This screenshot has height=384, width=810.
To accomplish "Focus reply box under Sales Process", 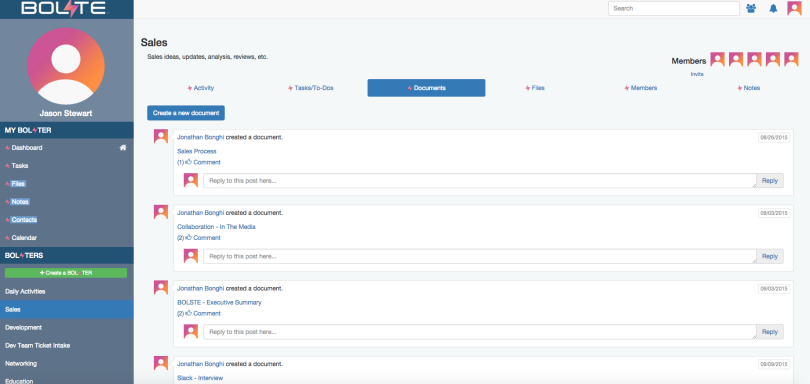I will [480, 181].
